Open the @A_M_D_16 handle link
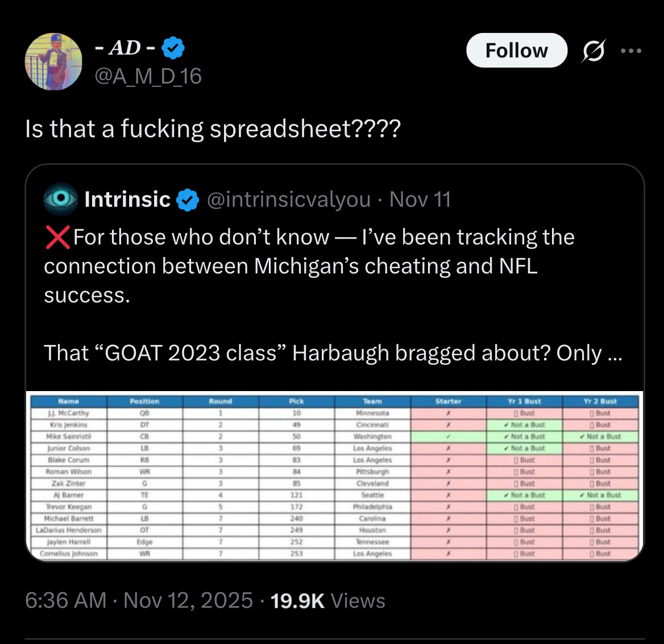664x644 pixels. click(x=148, y=76)
